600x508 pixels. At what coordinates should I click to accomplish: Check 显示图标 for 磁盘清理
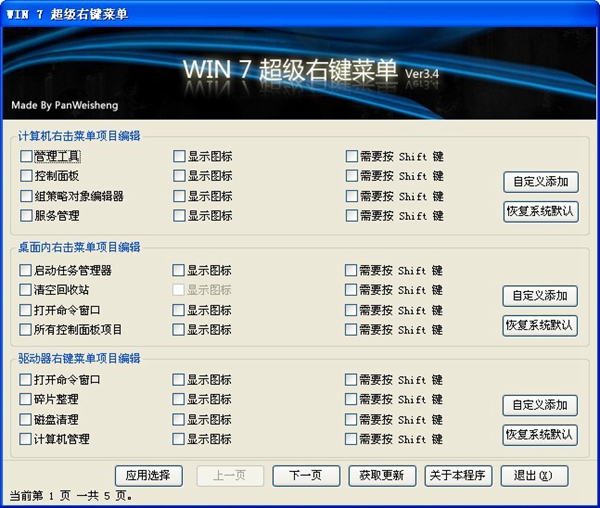[x=179, y=420]
